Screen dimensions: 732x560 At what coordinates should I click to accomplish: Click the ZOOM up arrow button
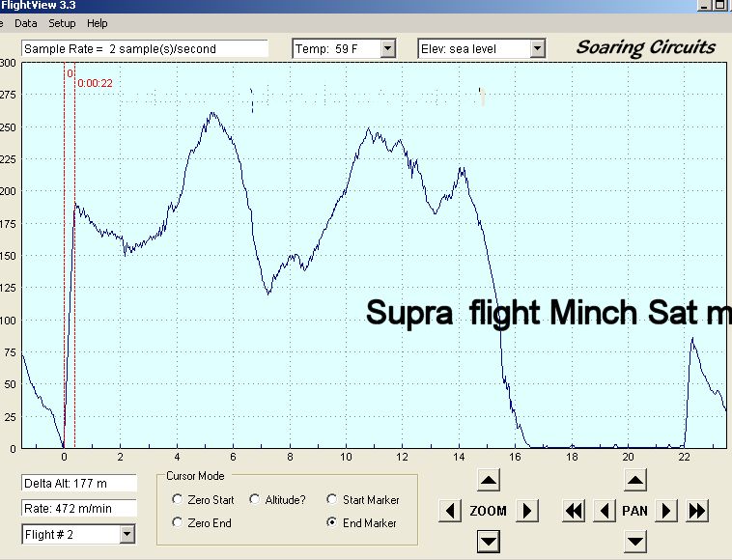pos(489,480)
